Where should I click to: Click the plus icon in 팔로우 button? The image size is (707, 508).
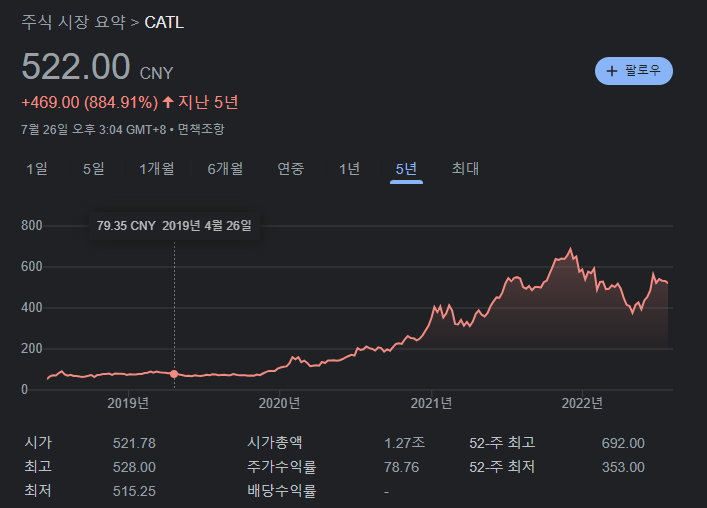coord(611,71)
